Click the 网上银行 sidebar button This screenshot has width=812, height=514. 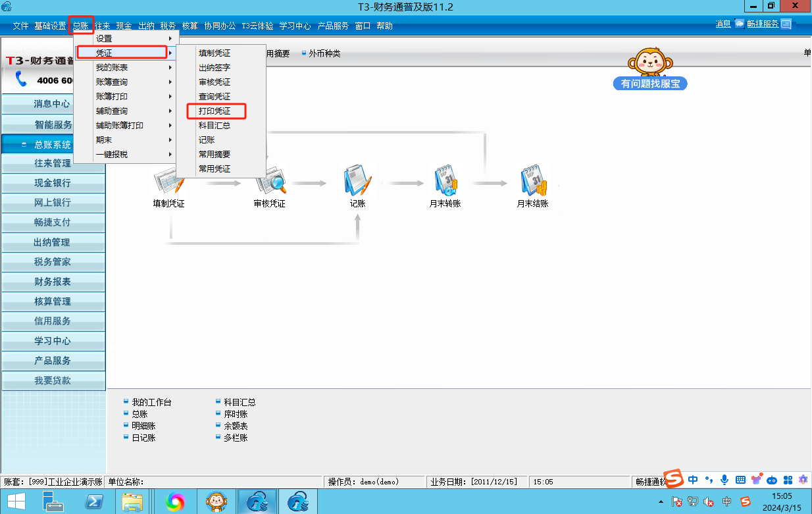point(53,203)
